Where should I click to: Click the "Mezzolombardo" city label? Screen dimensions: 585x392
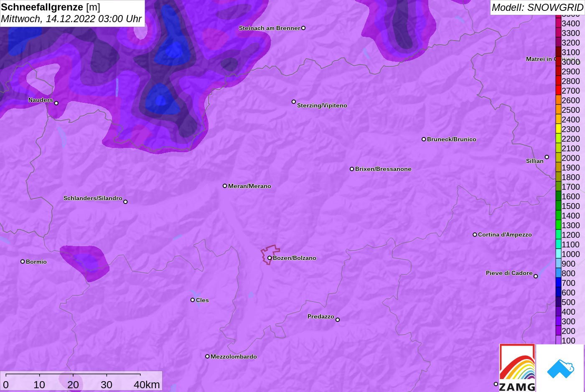pos(234,356)
